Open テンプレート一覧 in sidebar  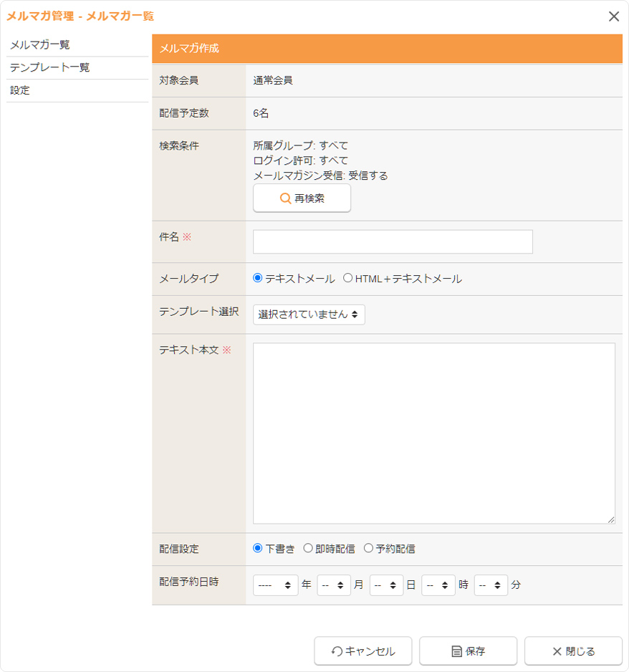coord(49,68)
